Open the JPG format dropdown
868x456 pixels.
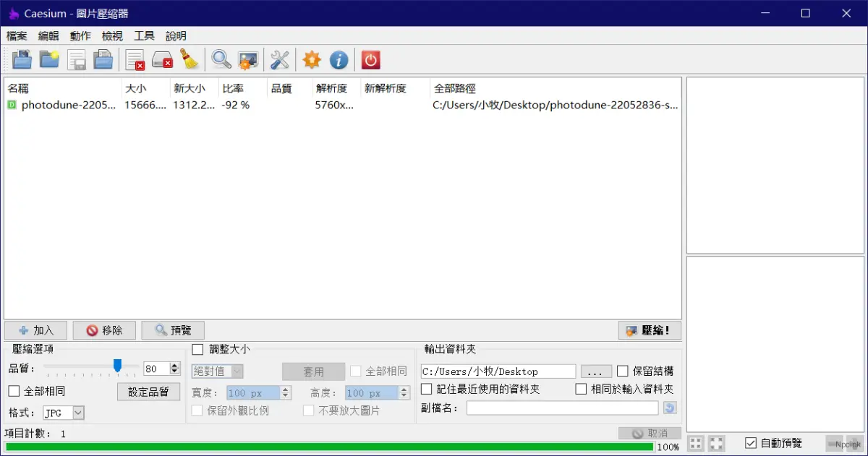coord(64,413)
